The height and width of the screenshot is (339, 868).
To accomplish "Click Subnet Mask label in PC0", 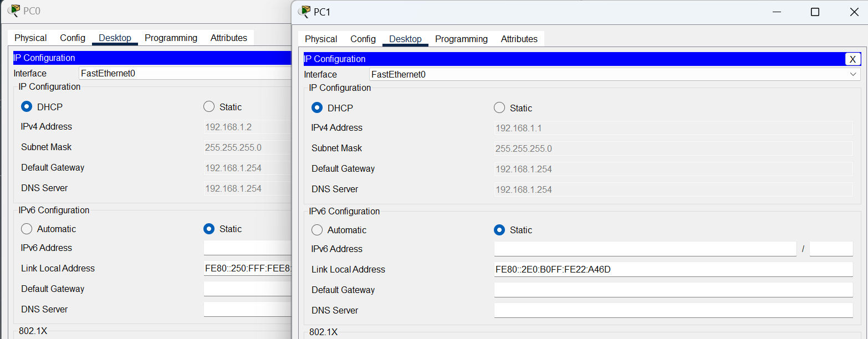I will coord(47,147).
